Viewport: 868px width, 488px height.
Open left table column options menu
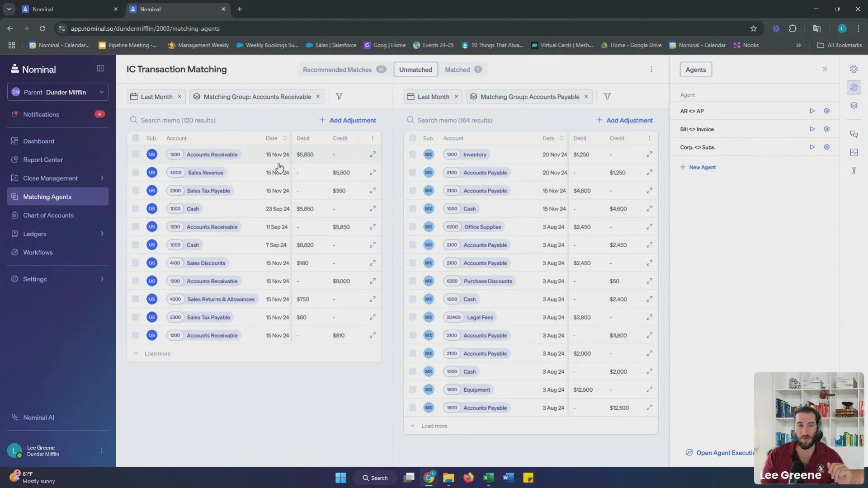click(x=373, y=138)
